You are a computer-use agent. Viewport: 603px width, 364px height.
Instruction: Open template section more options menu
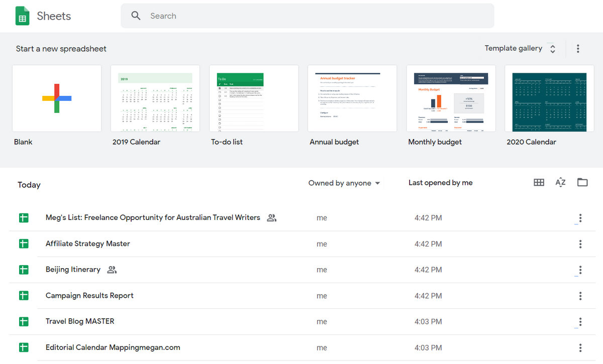click(x=578, y=49)
